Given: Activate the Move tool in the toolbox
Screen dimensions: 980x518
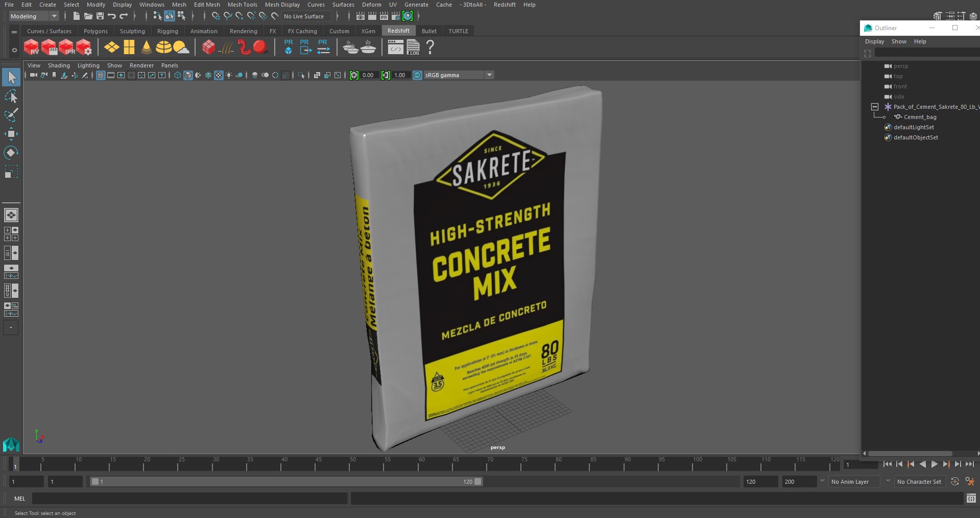Looking at the screenshot, I should (x=11, y=134).
